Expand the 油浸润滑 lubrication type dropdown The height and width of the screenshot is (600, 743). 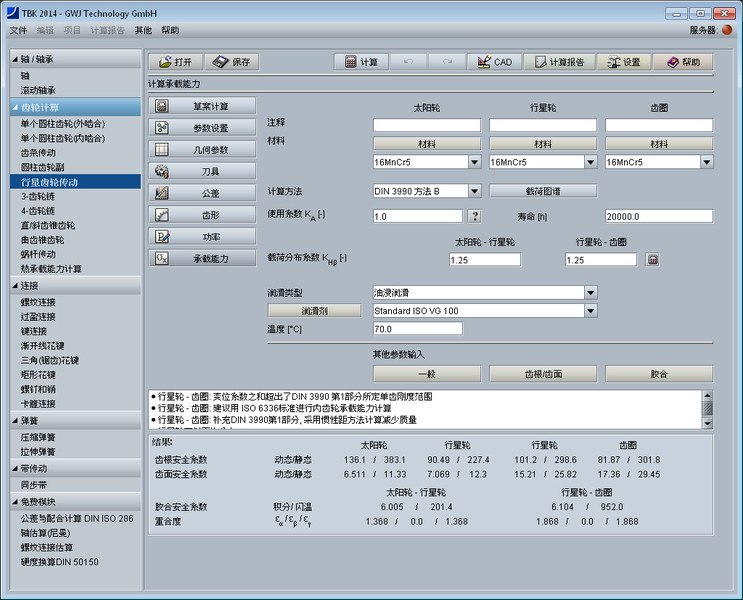(590, 293)
